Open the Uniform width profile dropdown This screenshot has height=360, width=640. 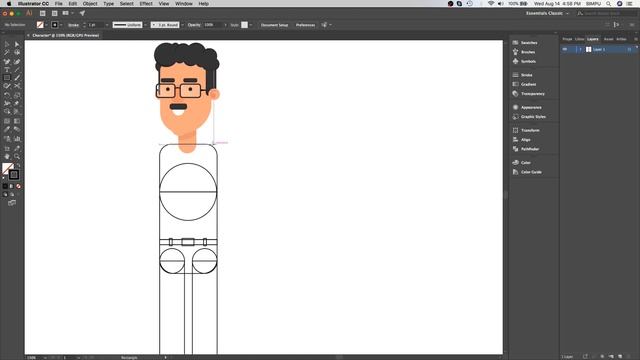pyautogui.click(x=145, y=25)
